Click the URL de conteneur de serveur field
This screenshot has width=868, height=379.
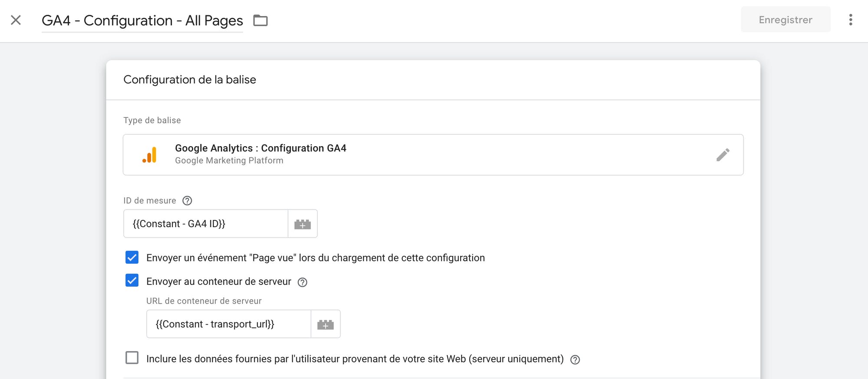(x=229, y=324)
